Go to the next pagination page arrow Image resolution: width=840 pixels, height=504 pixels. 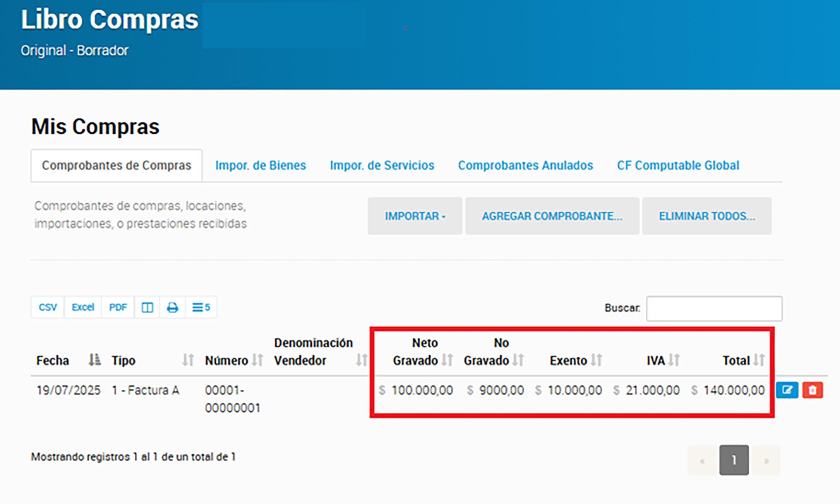tap(766, 460)
